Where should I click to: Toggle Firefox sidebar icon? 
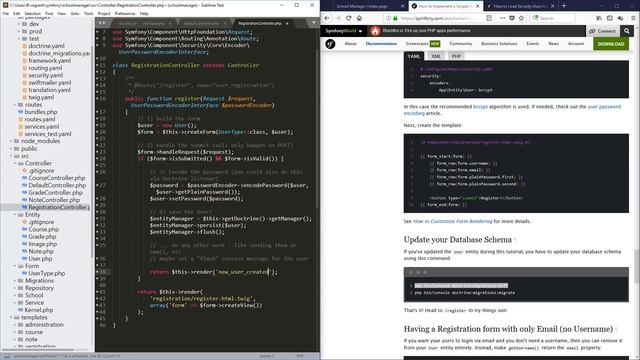pos(609,18)
